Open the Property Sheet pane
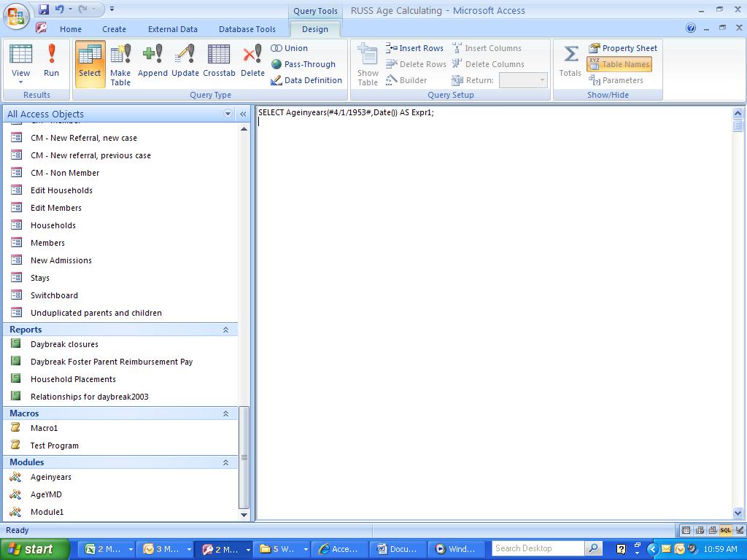The height and width of the screenshot is (560, 747). tap(623, 48)
